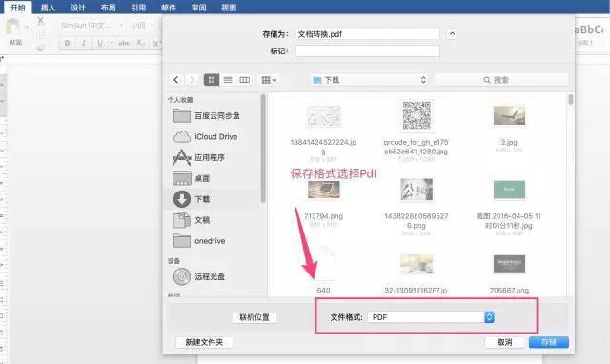Open the item grouping dropdown
Screen dimensions: 610x364
click(x=269, y=80)
